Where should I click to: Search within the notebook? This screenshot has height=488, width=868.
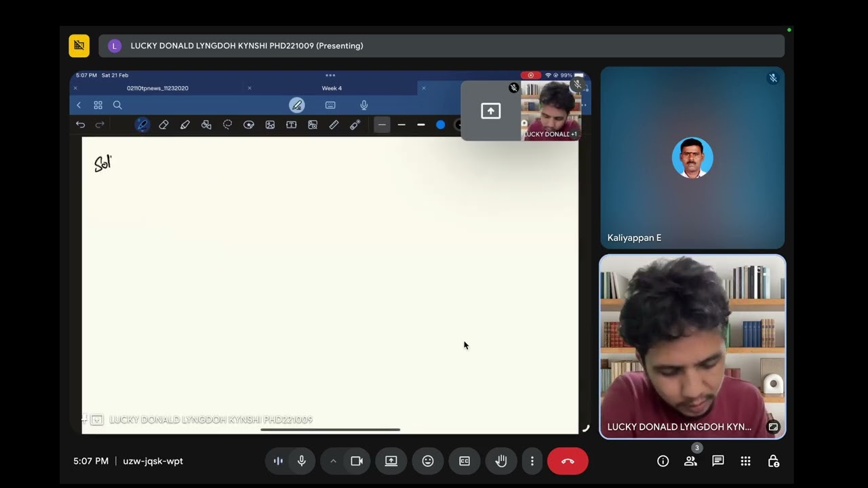(x=117, y=105)
